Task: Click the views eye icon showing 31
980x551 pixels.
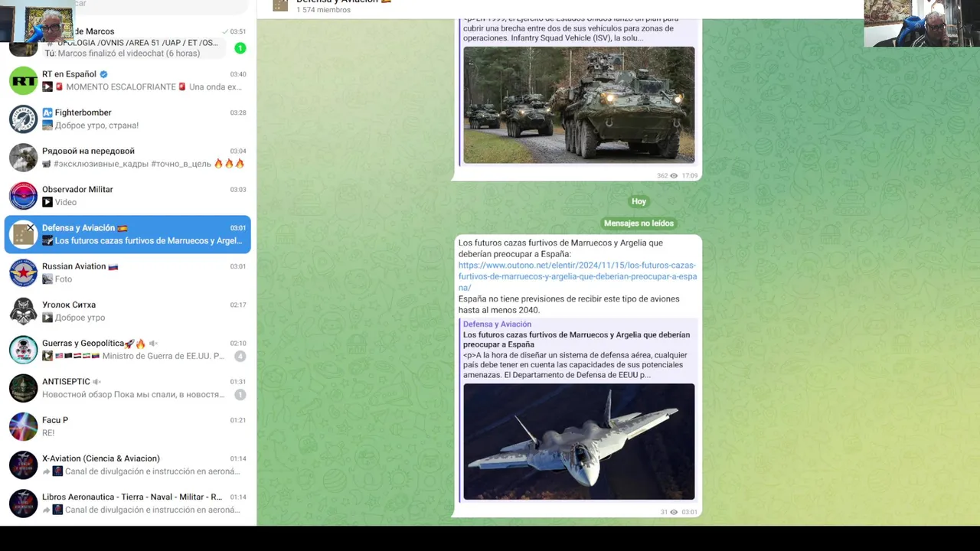Action: (674, 512)
